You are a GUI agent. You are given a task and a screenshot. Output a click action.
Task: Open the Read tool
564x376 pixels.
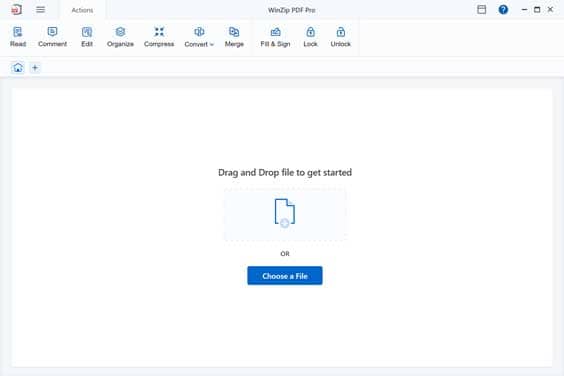point(18,37)
